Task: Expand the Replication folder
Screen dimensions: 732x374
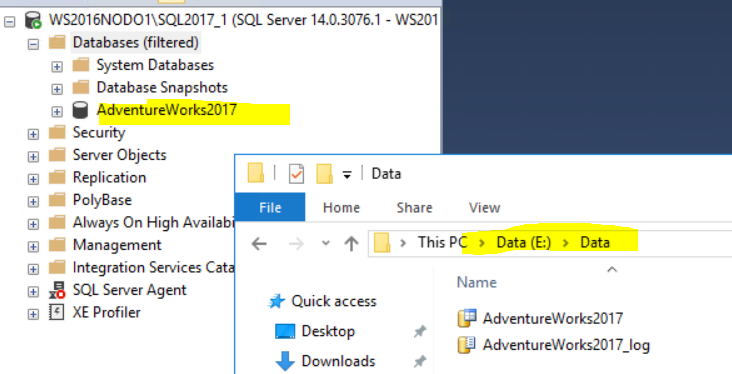Action: [33, 179]
